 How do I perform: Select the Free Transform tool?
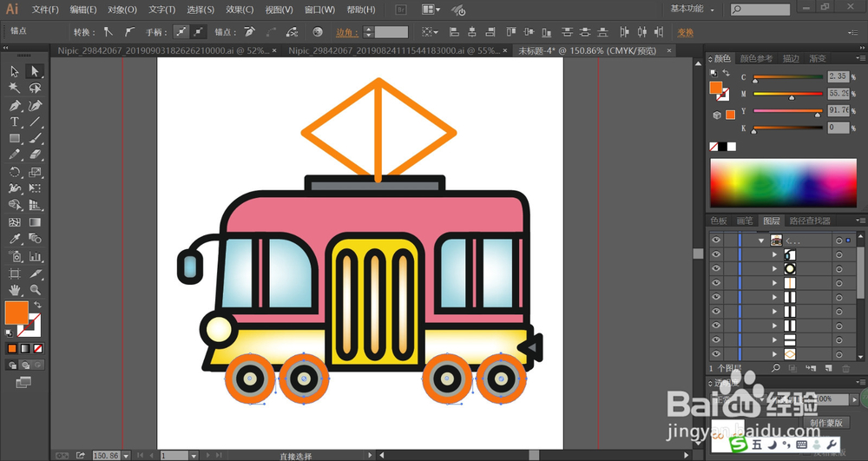click(x=35, y=188)
